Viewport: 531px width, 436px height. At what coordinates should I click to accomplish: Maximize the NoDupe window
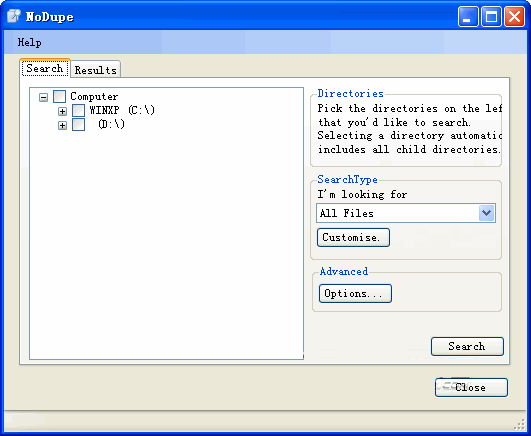click(x=491, y=16)
